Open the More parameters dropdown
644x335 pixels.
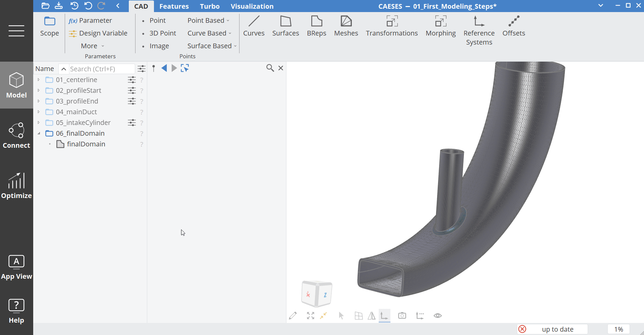93,46
